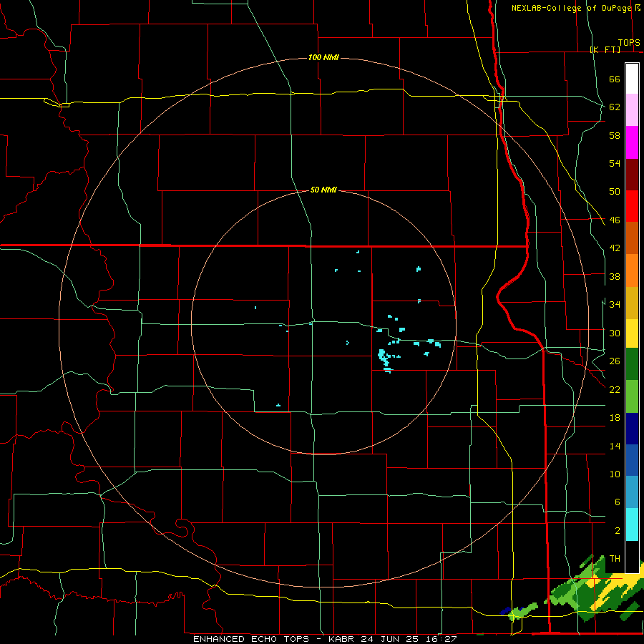The image size is (644, 644).
Task: Click the legend value "22"
Action: 615,389
